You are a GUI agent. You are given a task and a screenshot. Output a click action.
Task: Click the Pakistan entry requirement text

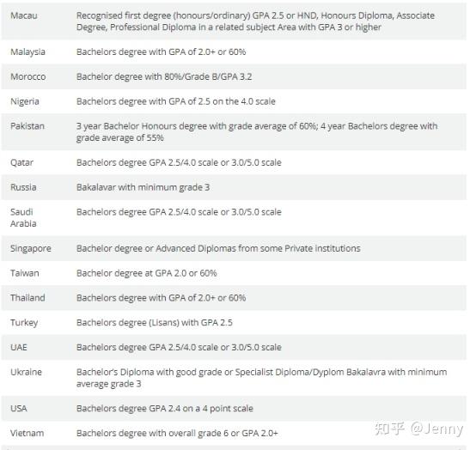click(257, 131)
